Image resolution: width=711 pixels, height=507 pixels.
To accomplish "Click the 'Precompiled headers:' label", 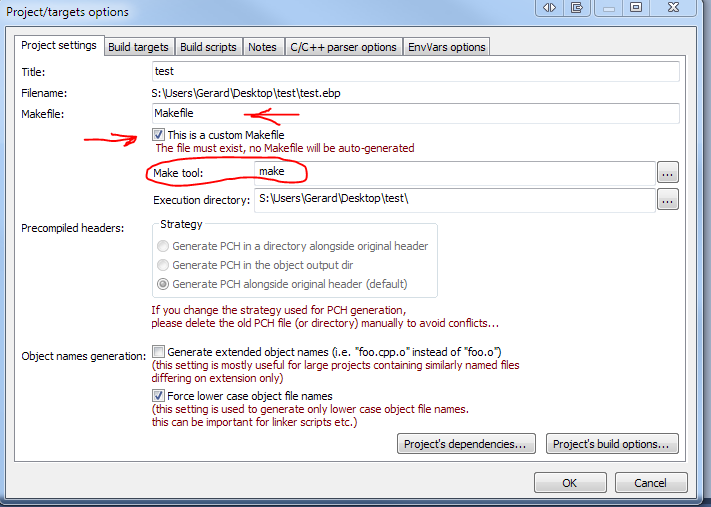I will [73, 228].
